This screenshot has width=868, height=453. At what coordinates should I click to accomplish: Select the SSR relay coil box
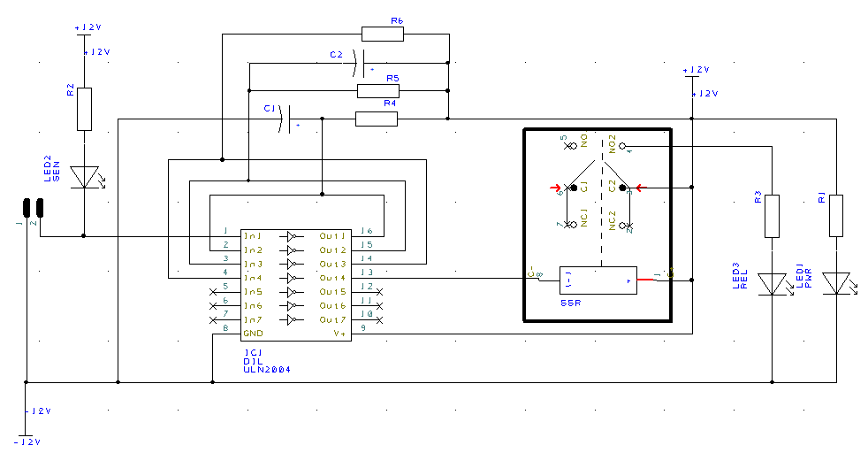[x=598, y=280]
